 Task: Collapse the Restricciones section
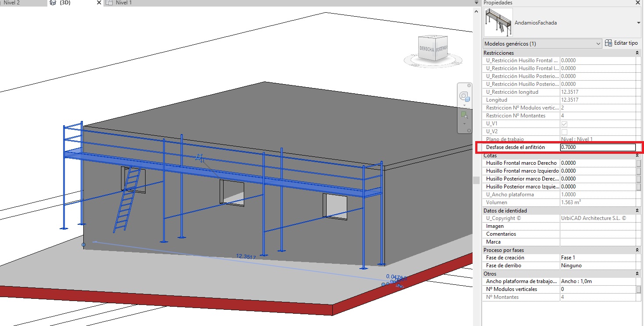637,53
